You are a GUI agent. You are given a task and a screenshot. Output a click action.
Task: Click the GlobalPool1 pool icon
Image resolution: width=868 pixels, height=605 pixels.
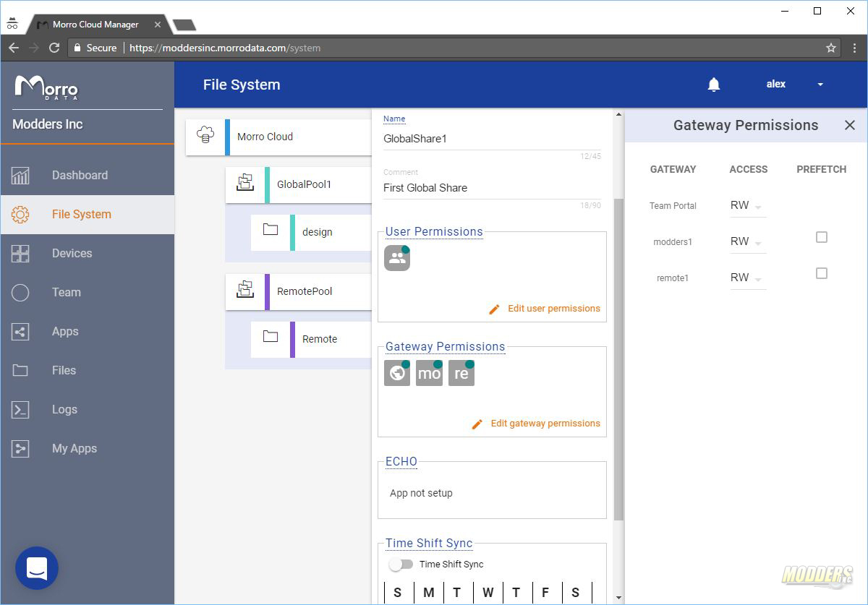(245, 182)
